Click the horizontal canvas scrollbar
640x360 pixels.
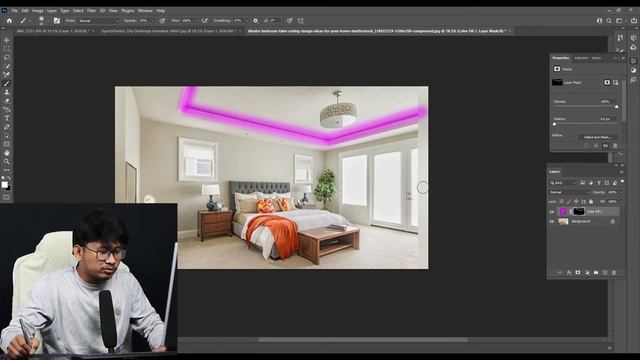[363, 340]
